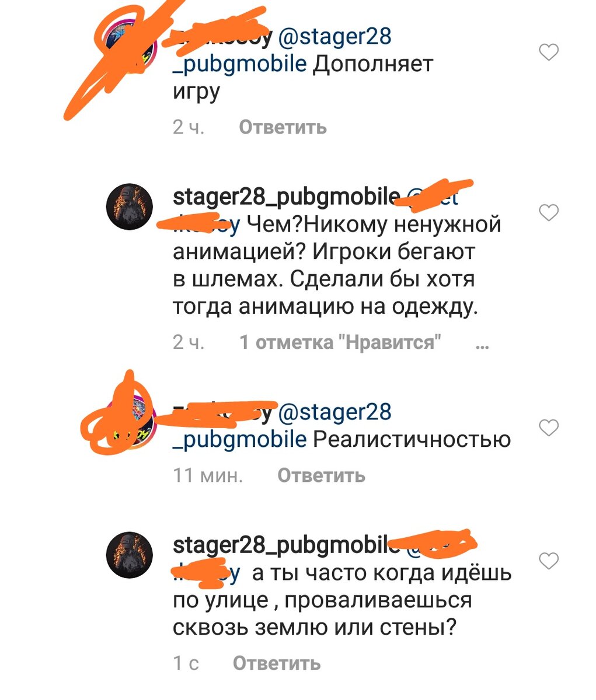Open stager28_pubgmobile avatar in the last comment
Viewport: 596px width, 700px height.
point(129,555)
